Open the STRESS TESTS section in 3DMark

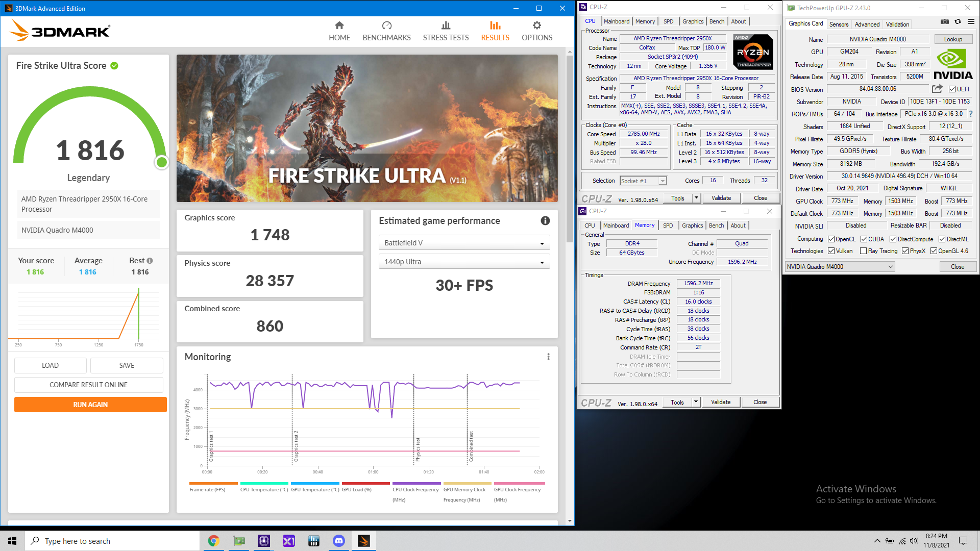(446, 31)
